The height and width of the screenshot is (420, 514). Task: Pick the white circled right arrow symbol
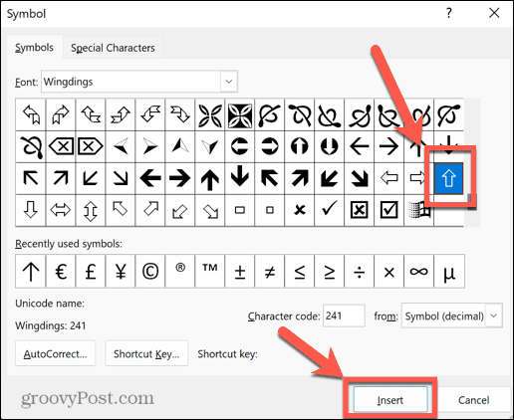(269, 146)
